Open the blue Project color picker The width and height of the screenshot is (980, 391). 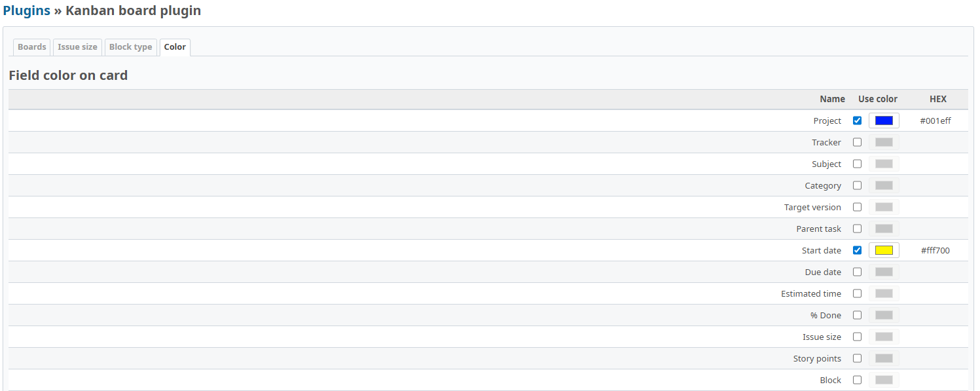884,121
